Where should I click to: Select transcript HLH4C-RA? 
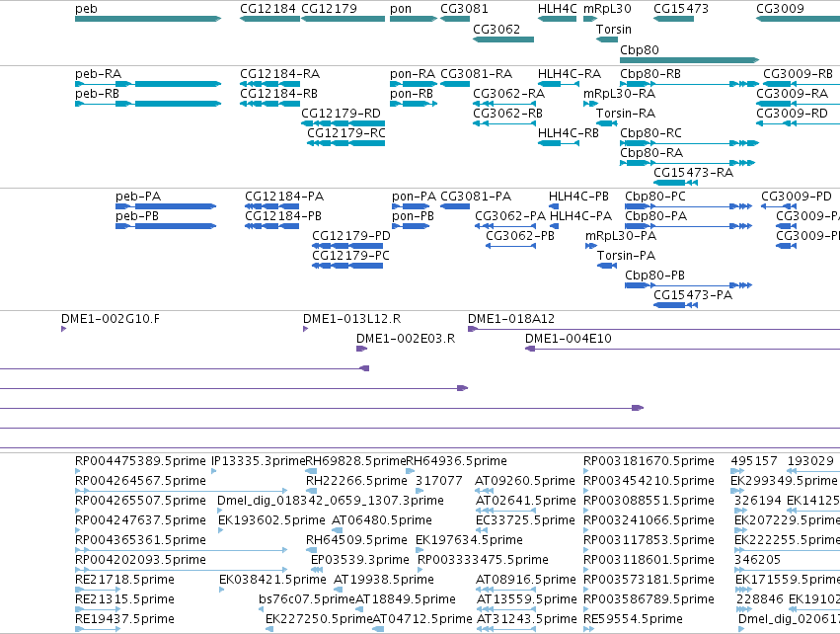pyautogui.click(x=570, y=73)
